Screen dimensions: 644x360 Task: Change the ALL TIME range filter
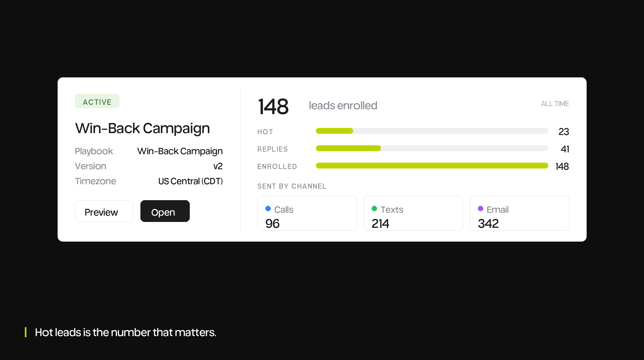pos(555,104)
